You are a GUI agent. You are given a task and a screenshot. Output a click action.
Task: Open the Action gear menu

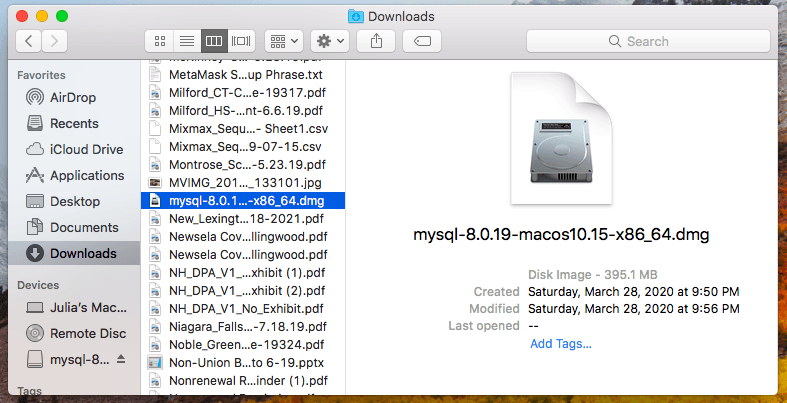tap(329, 41)
